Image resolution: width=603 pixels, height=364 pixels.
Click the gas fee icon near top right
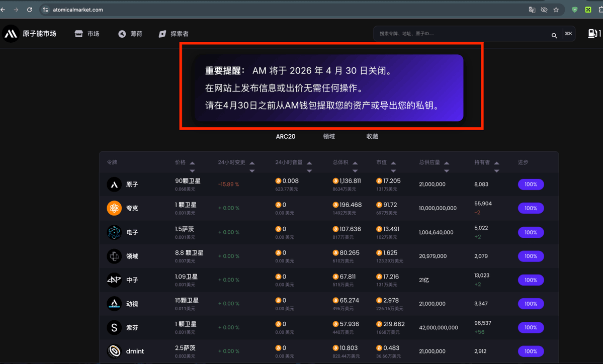tap(593, 33)
